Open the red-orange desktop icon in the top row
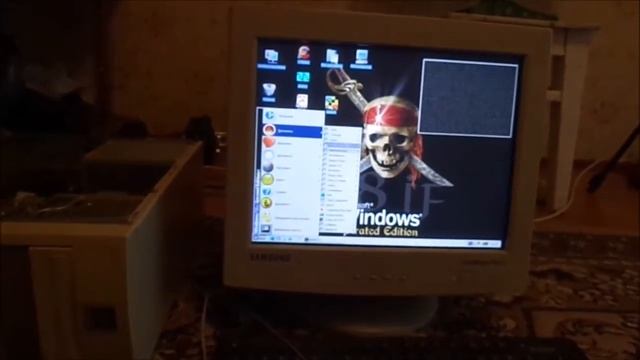This screenshot has height=360, width=640. click(x=304, y=56)
